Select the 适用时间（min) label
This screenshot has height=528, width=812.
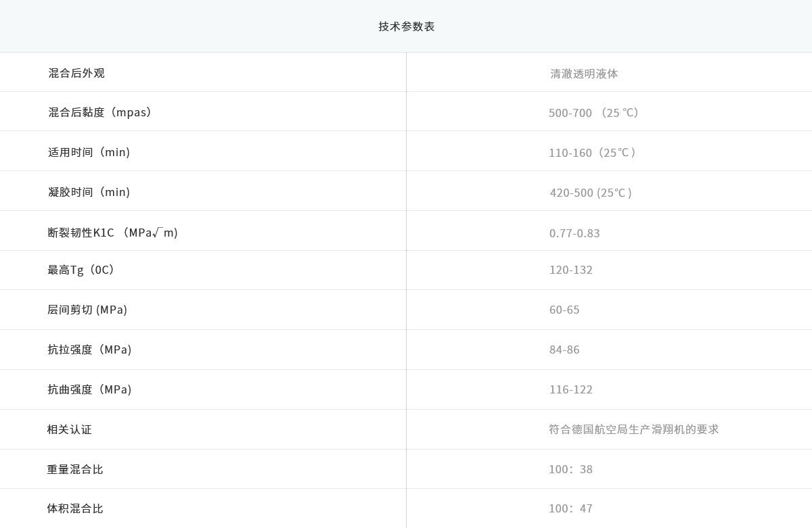click(x=89, y=152)
